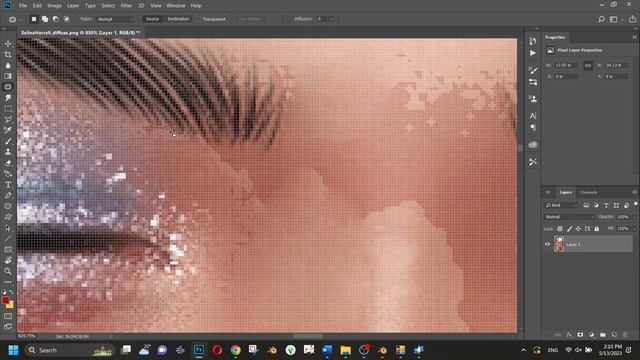
Task: Open the Properties panel menu
Action: (x=634, y=37)
